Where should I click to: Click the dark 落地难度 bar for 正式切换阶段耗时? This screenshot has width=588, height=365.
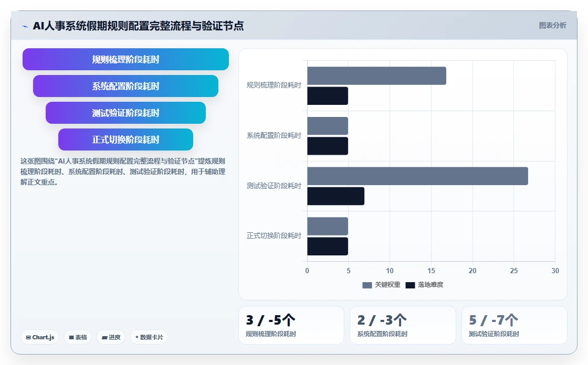328,246
